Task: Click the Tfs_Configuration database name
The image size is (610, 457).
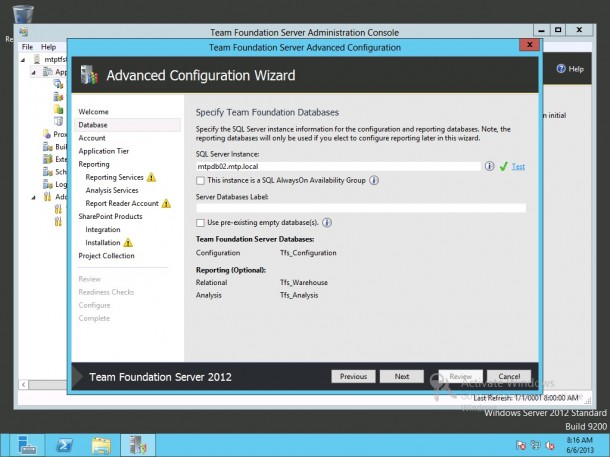Action: (308, 253)
